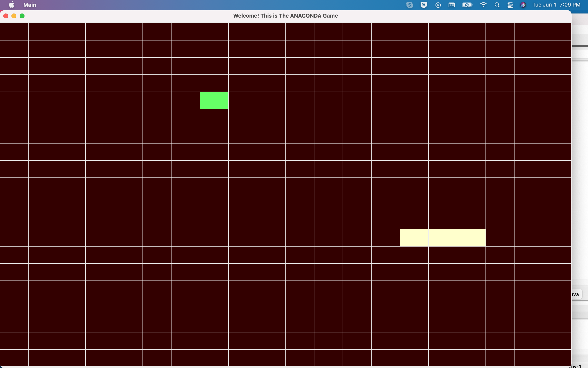This screenshot has width=588, height=368.
Task: Open Spotlight search magnifier
Action: click(x=497, y=5)
